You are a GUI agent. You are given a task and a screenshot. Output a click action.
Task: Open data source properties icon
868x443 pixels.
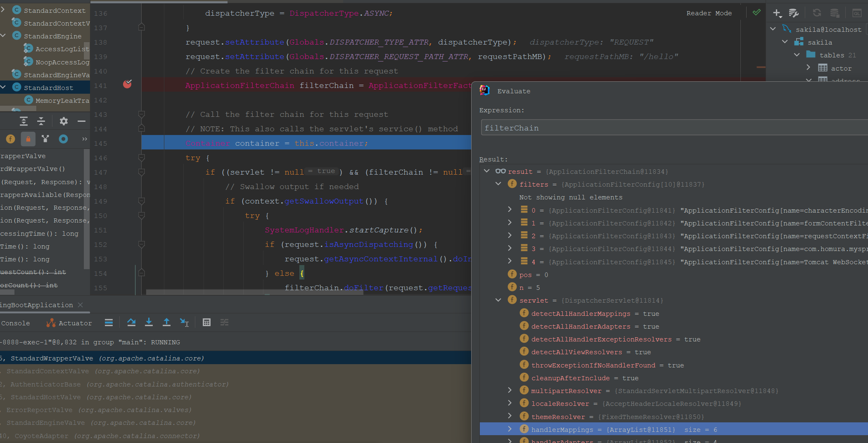[794, 13]
